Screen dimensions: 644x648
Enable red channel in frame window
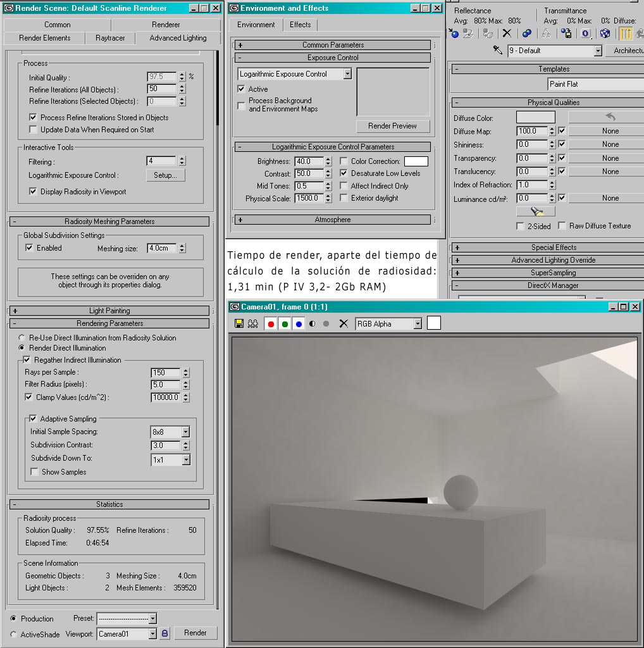coord(271,324)
